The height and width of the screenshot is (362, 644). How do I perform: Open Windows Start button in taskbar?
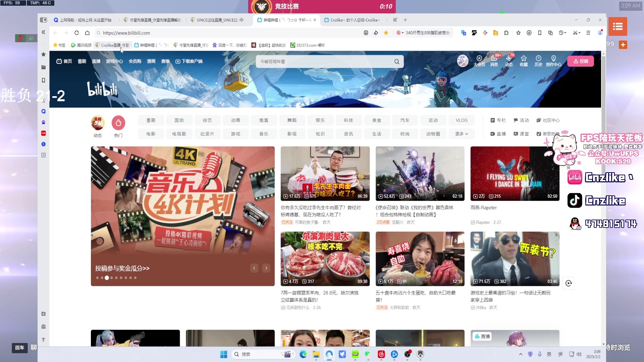[224, 354]
